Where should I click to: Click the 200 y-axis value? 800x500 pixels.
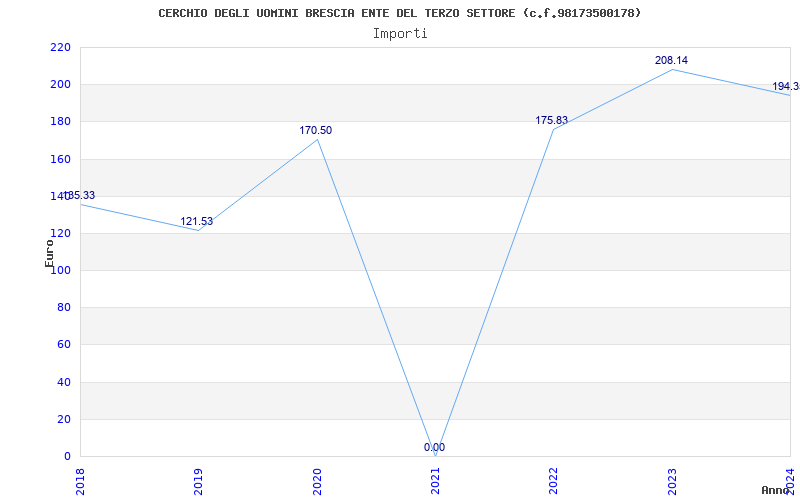click(60, 85)
